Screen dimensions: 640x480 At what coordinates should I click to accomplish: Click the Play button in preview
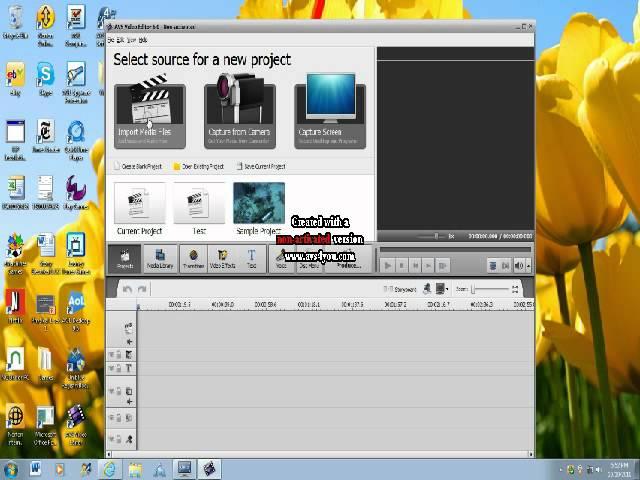(388, 266)
